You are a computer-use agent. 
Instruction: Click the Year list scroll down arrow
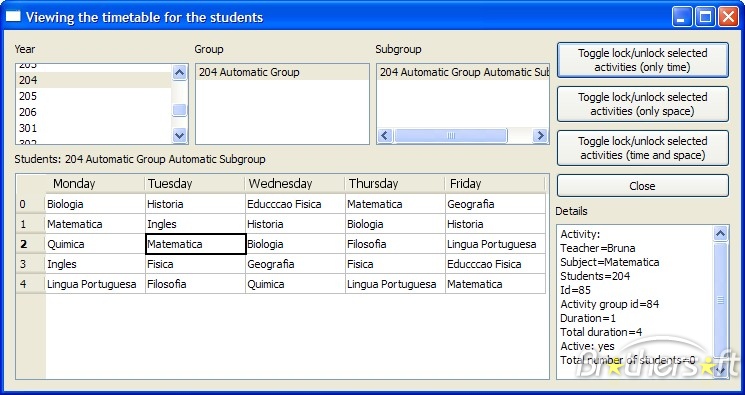[x=179, y=135]
